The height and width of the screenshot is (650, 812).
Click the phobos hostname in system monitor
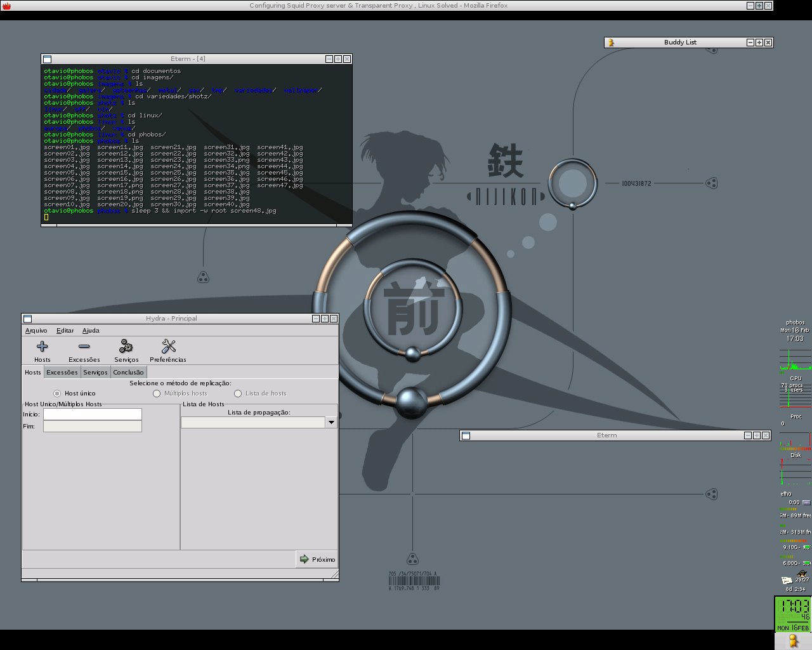click(x=796, y=322)
